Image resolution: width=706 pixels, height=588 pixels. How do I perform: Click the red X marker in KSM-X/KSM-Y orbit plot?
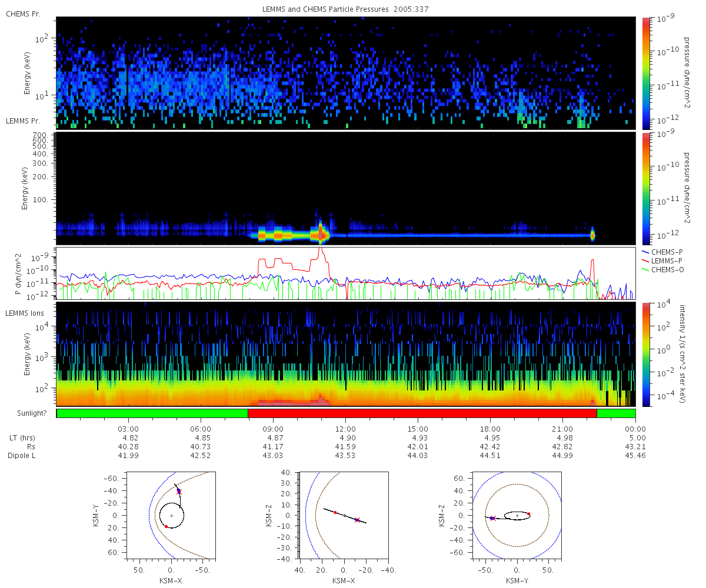pyautogui.click(x=179, y=491)
